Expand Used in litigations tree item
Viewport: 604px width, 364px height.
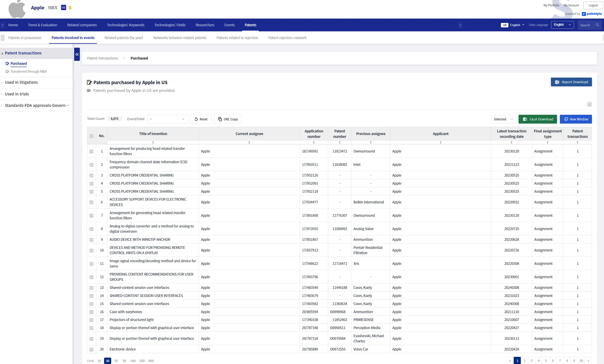tap(21, 82)
